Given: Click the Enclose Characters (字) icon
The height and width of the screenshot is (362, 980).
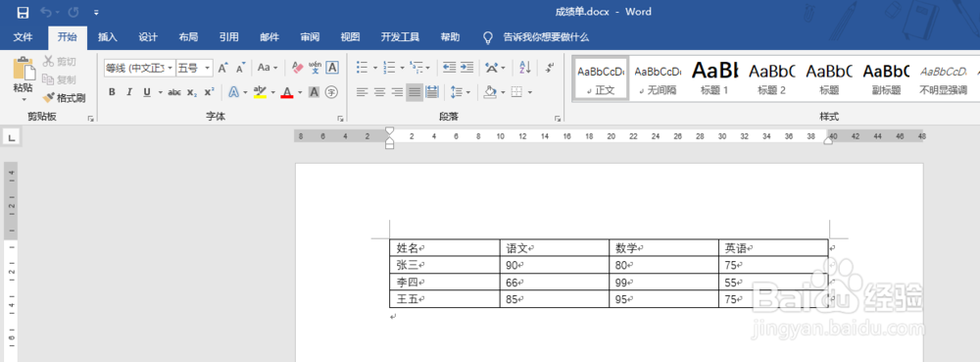Looking at the screenshot, I should click(x=331, y=92).
